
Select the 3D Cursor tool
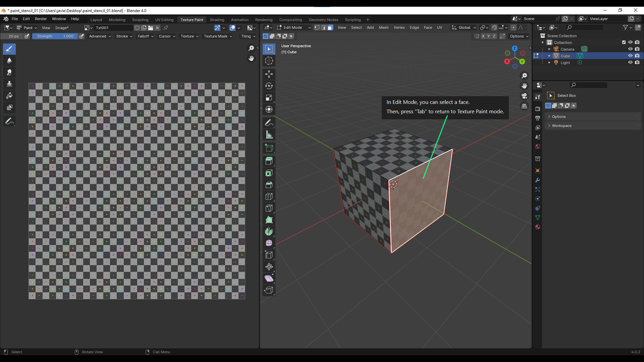pyautogui.click(x=269, y=61)
